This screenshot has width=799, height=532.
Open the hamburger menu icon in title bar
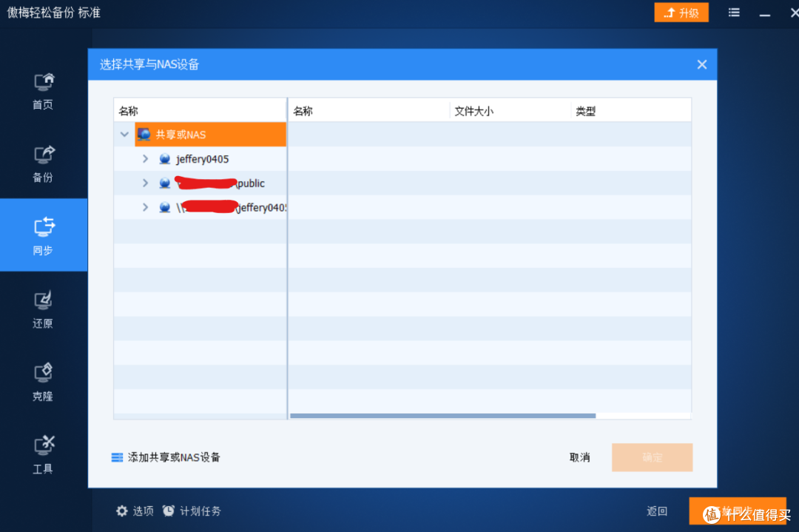[734, 13]
